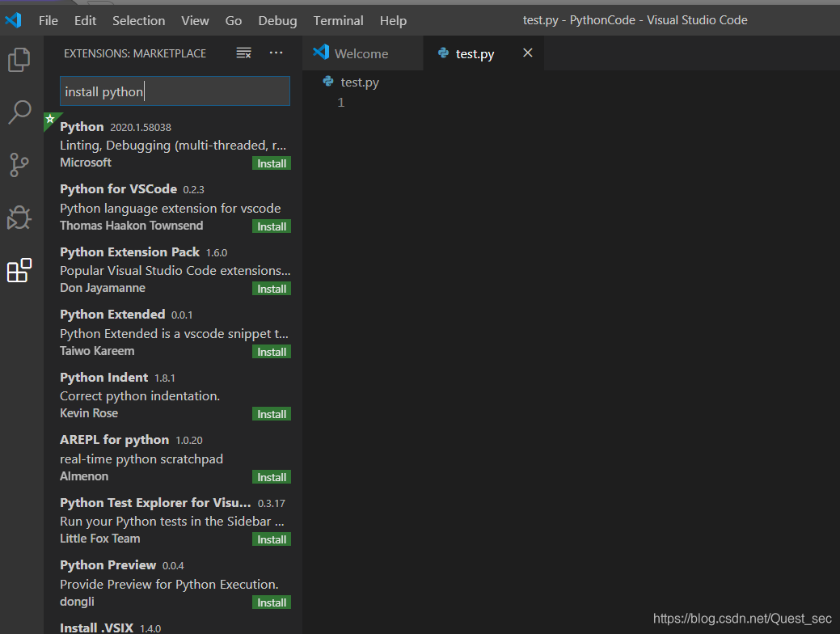The width and height of the screenshot is (840, 634).
Task: Install Python Extension Pack
Action: pos(272,289)
